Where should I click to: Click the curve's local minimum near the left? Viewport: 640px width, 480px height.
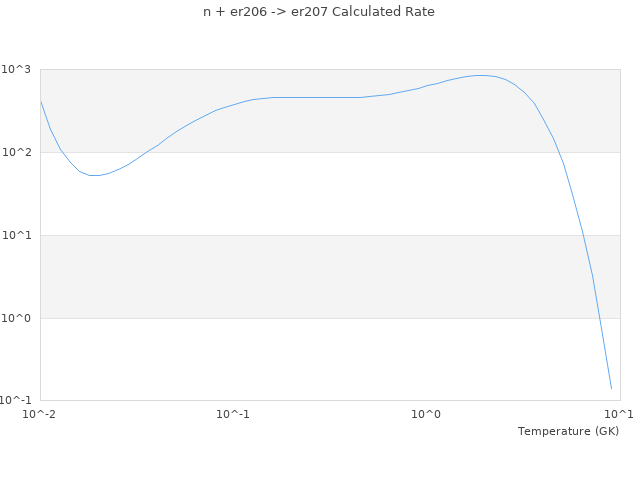coord(94,175)
